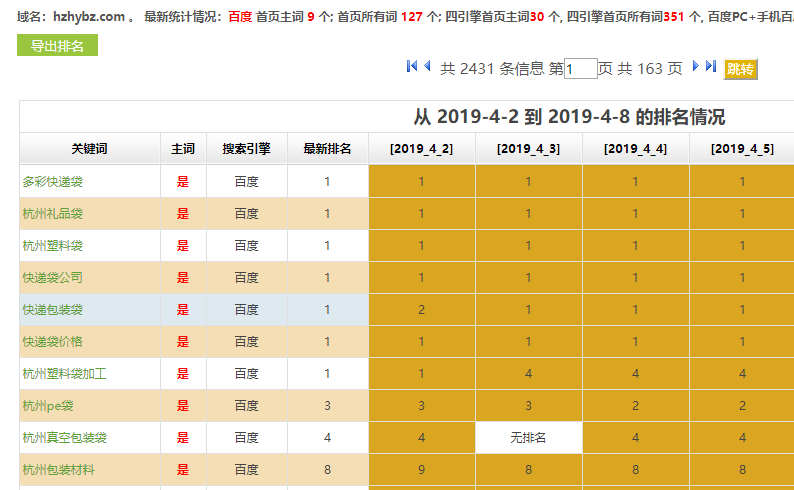Jump to the last page icon
This screenshot has height=490, width=794.
(x=711, y=67)
